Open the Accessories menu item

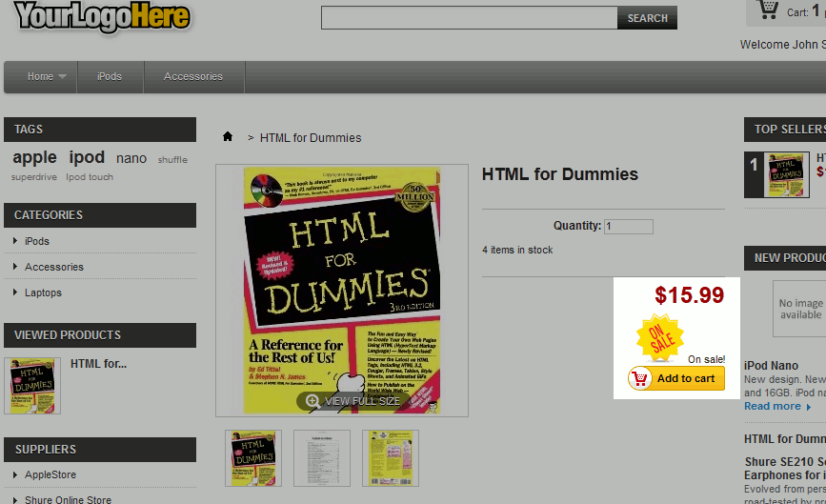[193, 77]
